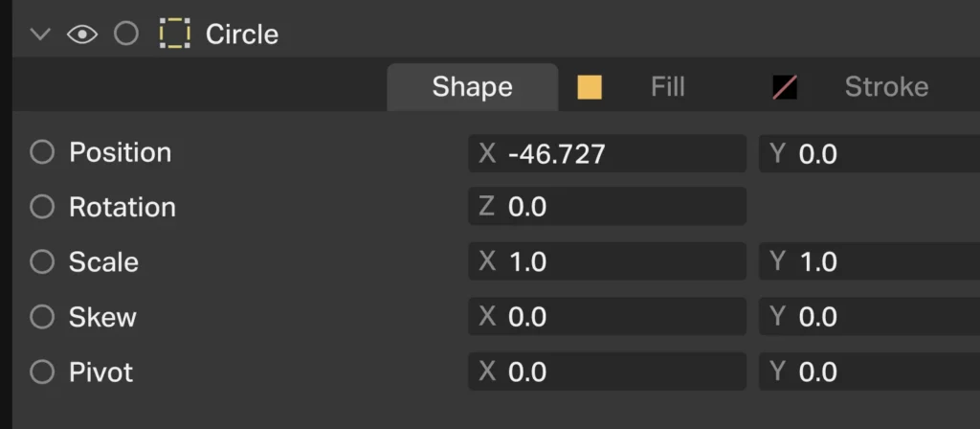Toggle the Skew keyframe circle

pyautogui.click(x=42, y=317)
